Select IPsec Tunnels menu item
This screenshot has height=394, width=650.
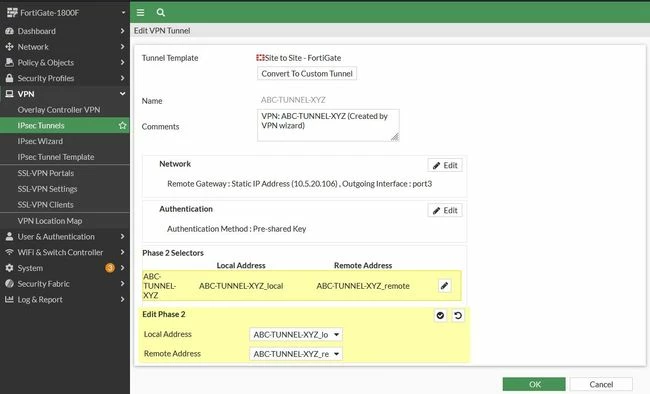[65, 125]
